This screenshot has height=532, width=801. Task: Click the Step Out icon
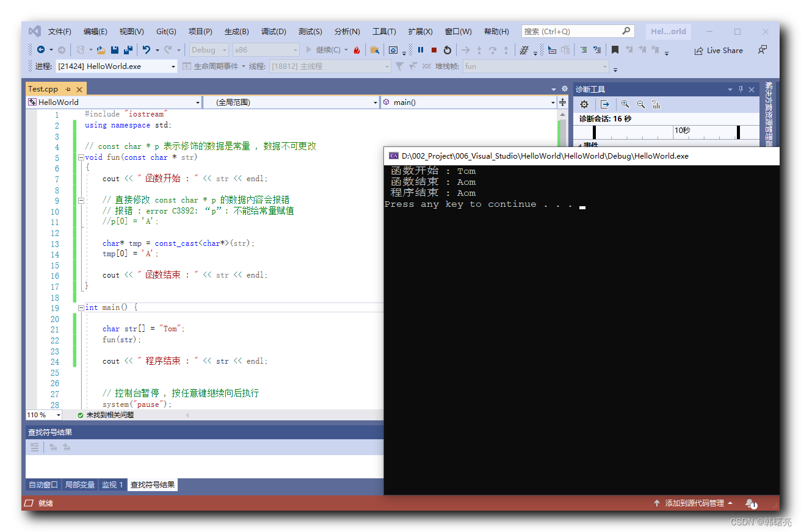coord(506,50)
